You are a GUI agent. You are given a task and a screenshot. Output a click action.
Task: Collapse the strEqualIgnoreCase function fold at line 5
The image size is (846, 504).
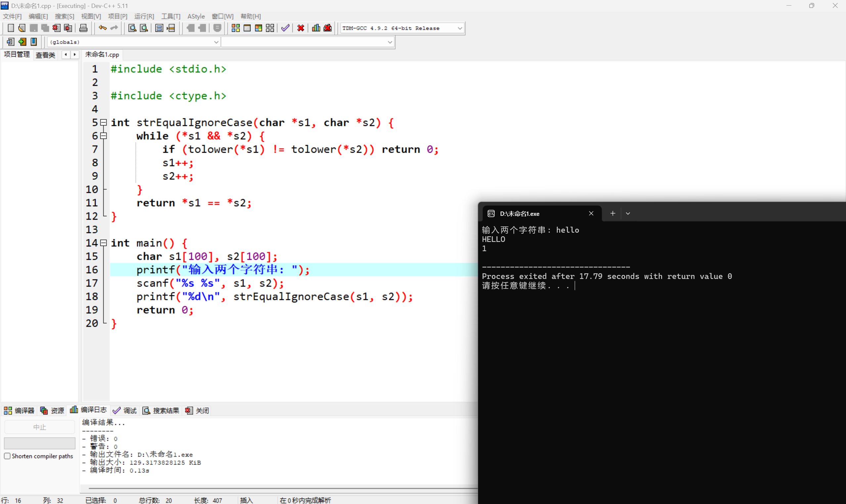coord(104,122)
